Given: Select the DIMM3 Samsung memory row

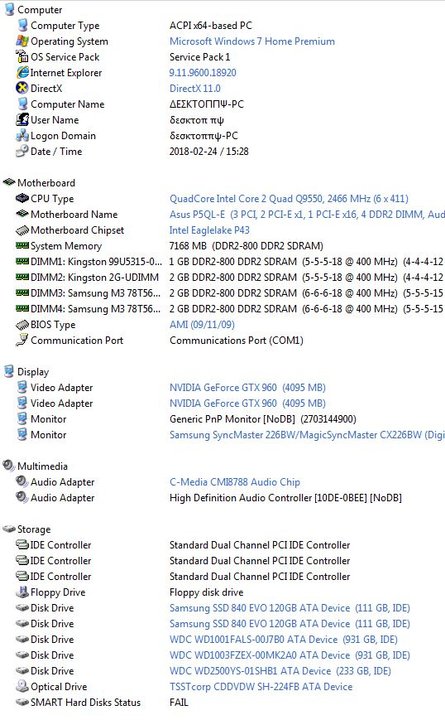Looking at the screenshot, I should [x=222, y=293].
